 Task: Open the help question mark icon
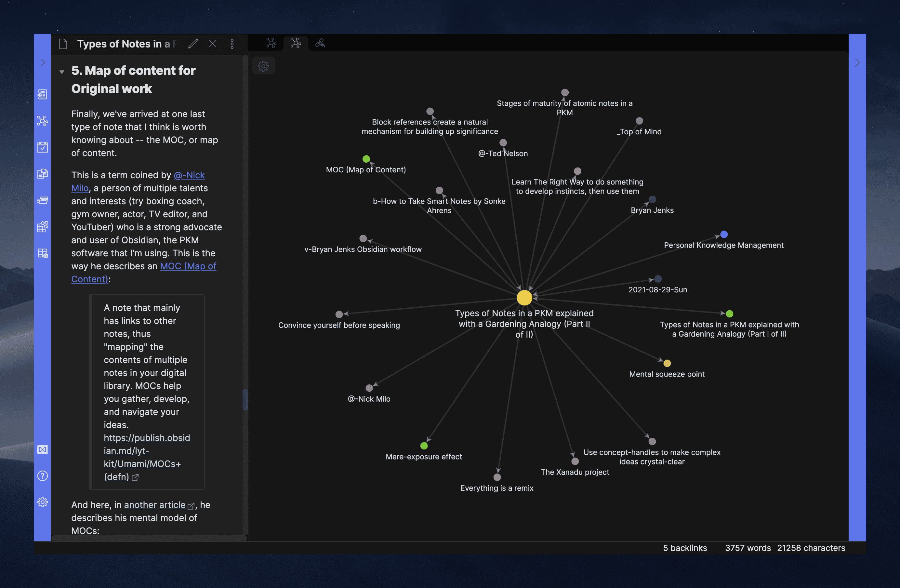click(x=42, y=476)
